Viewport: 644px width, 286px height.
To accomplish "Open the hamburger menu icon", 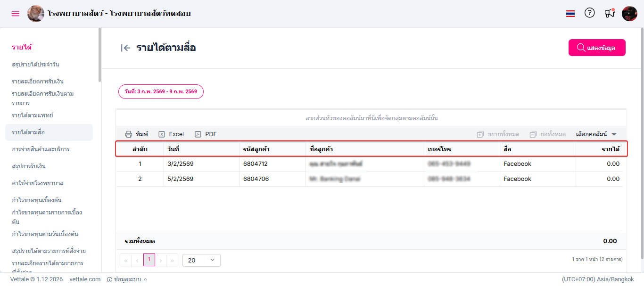I will coord(16,14).
